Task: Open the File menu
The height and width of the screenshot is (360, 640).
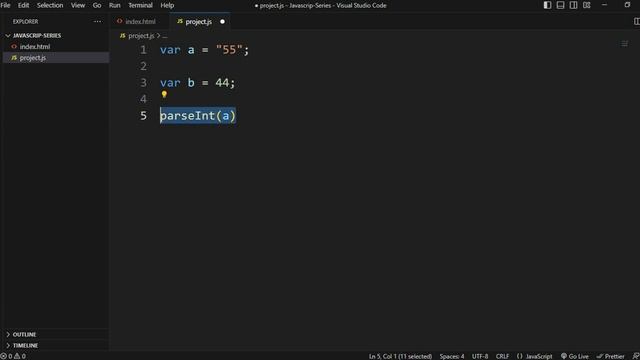Action: (x=6, y=5)
